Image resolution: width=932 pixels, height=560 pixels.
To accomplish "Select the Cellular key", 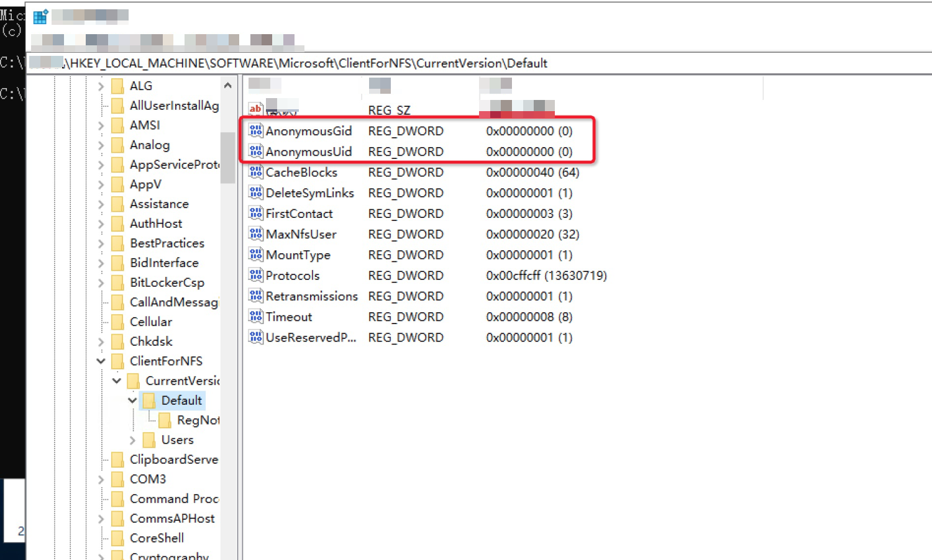I will (x=151, y=322).
